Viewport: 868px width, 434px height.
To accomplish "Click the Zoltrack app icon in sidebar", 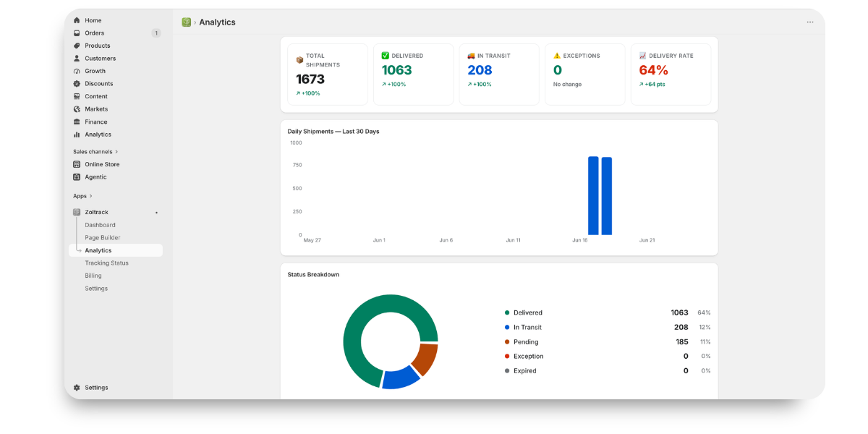I will pyautogui.click(x=77, y=212).
